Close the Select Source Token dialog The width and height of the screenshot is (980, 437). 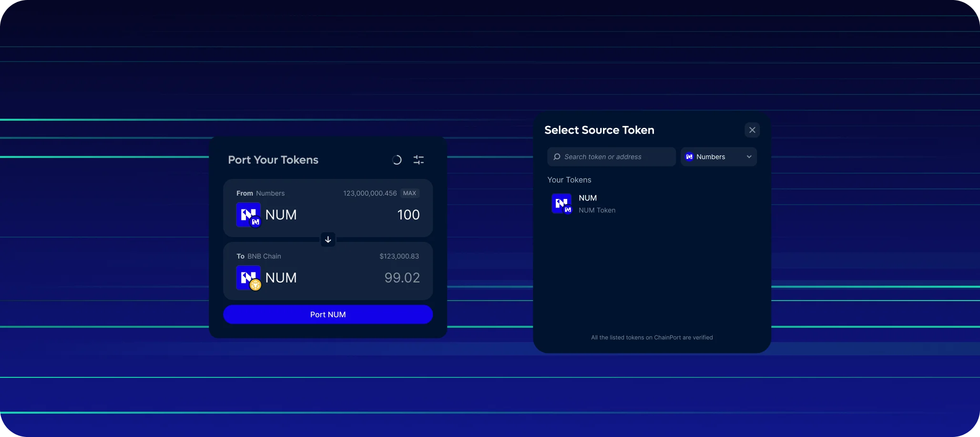pyautogui.click(x=752, y=130)
